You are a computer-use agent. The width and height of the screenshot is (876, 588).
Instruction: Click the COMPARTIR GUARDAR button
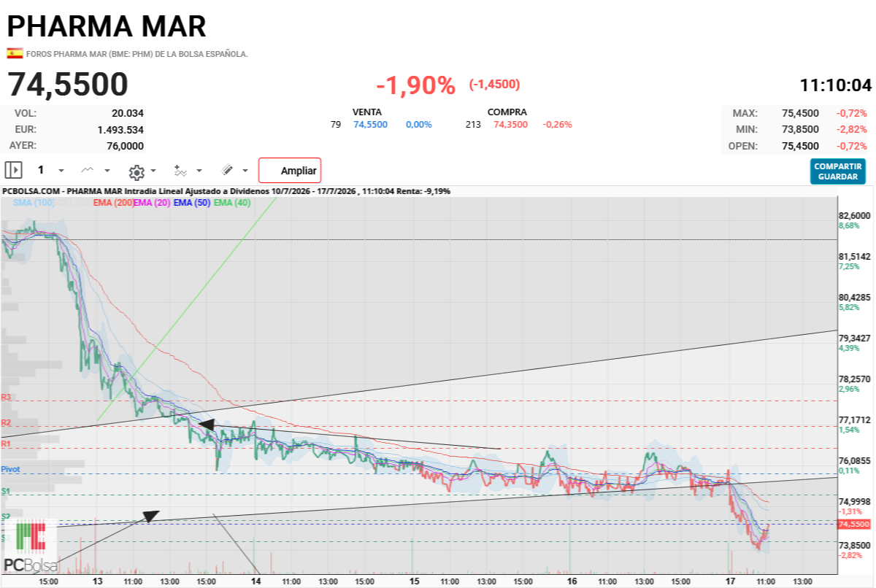[837, 171]
